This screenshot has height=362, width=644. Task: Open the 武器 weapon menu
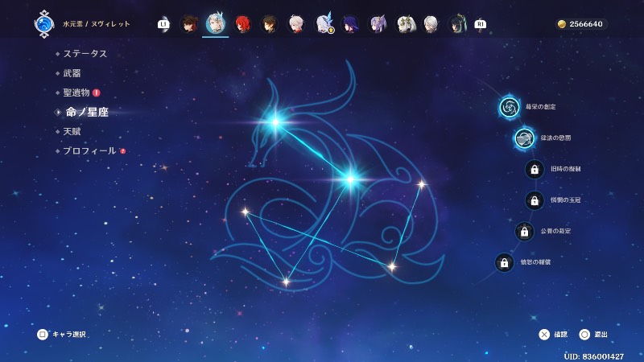coord(72,73)
